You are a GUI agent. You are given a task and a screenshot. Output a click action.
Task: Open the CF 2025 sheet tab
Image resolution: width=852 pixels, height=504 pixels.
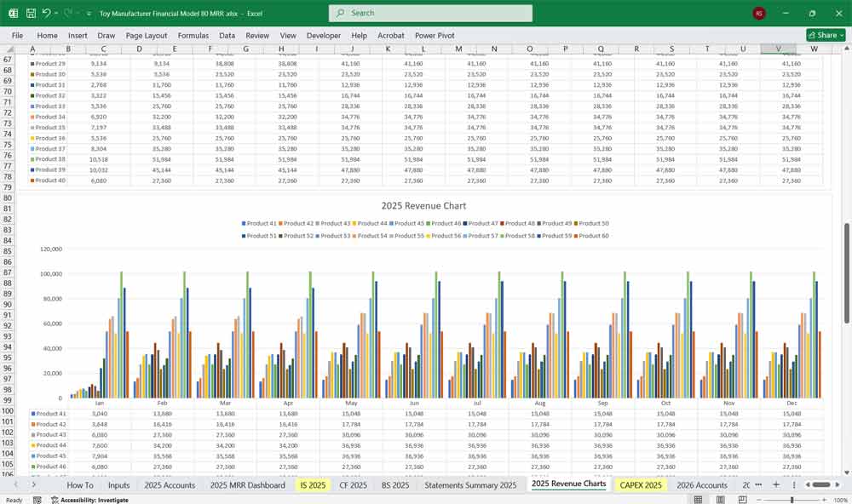pos(354,485)
